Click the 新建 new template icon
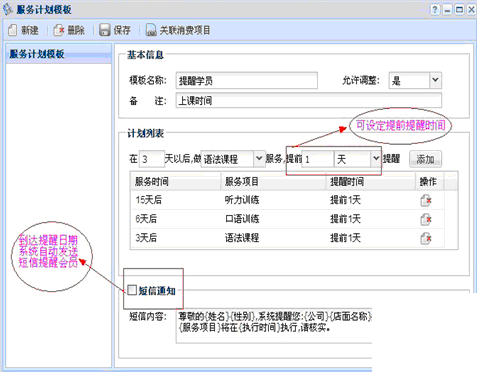The height and width of the screenshot is (373, 477). [13, 30]
